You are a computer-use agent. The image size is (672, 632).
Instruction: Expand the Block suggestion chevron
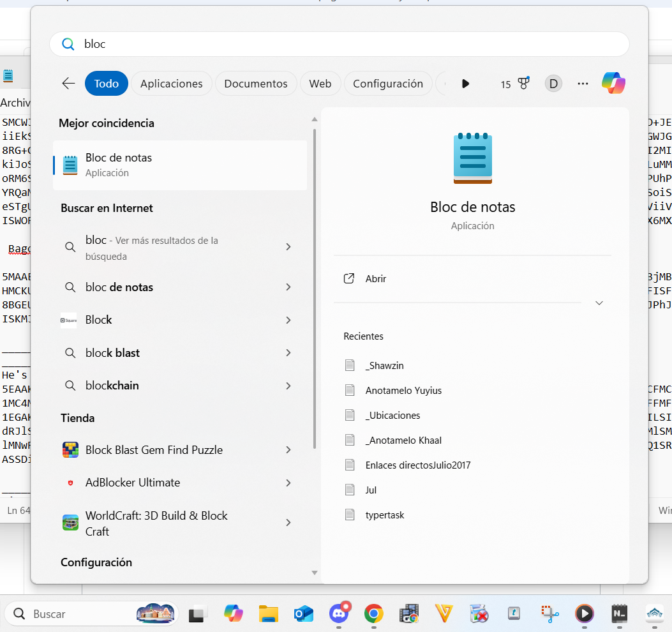click(288, 320)
